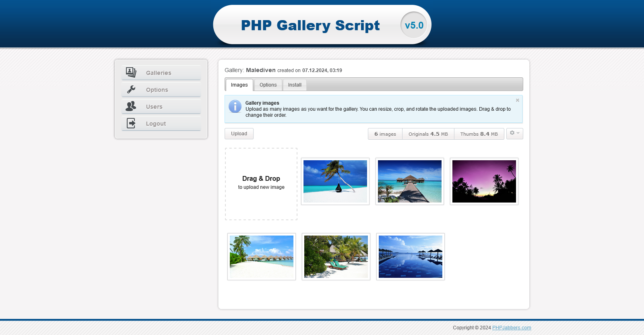This screenshot has width=644, height=335.
Task: Select the palm tree beach thumbnail
Action: click(335, 181)
